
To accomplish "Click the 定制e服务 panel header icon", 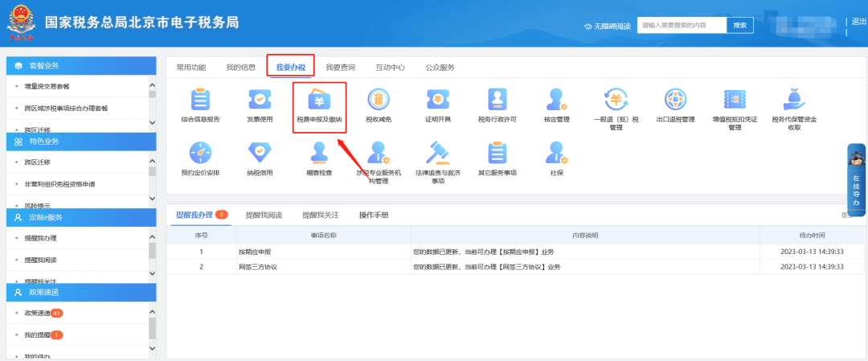I will tap(18, 217).
